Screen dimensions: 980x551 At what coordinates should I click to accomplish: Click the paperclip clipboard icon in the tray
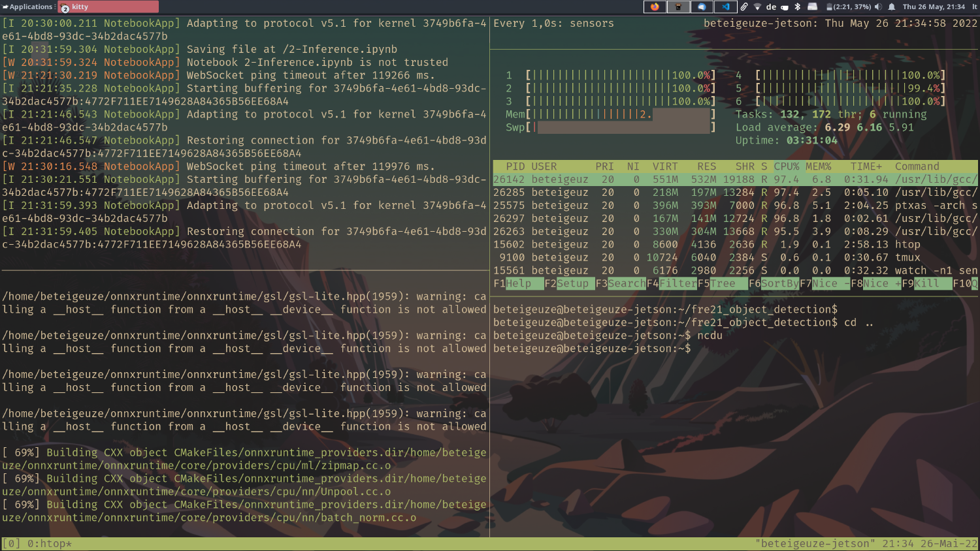tap(744, 7)
